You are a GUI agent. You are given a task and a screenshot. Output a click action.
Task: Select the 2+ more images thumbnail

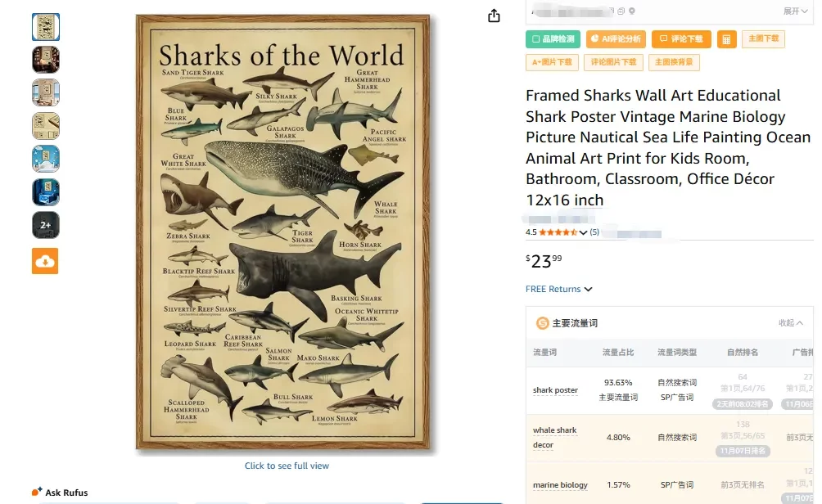(46, 225)
